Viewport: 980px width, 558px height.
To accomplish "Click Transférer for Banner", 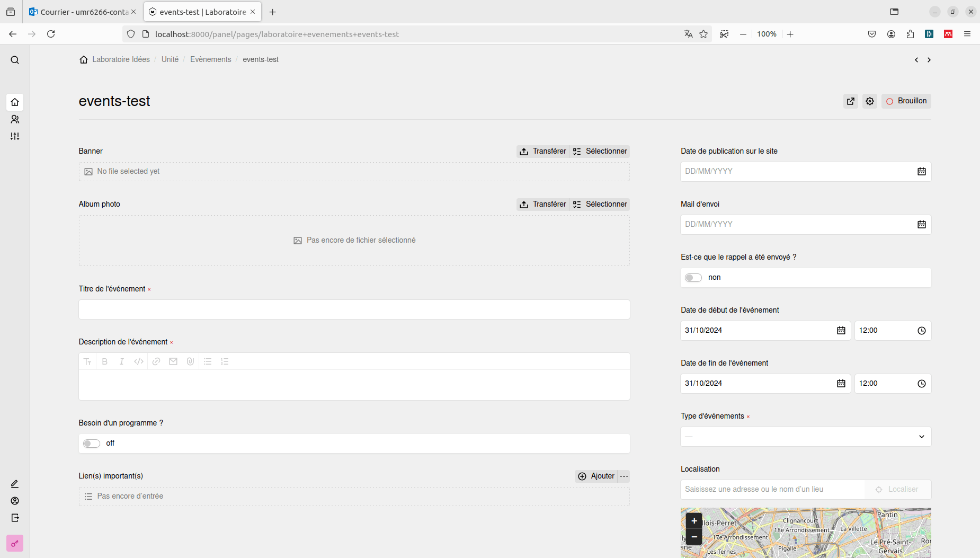I will pos(543,152).
